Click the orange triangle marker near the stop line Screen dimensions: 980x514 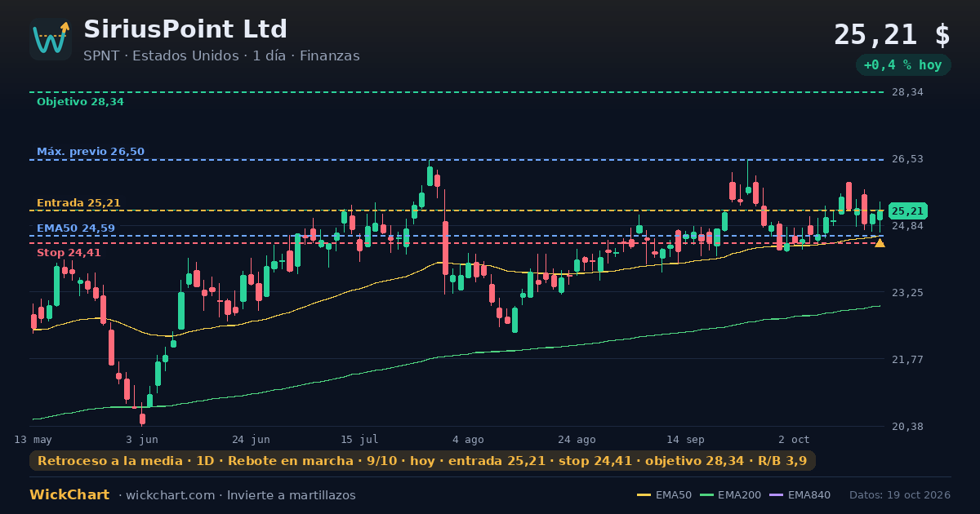coord(880,242)
